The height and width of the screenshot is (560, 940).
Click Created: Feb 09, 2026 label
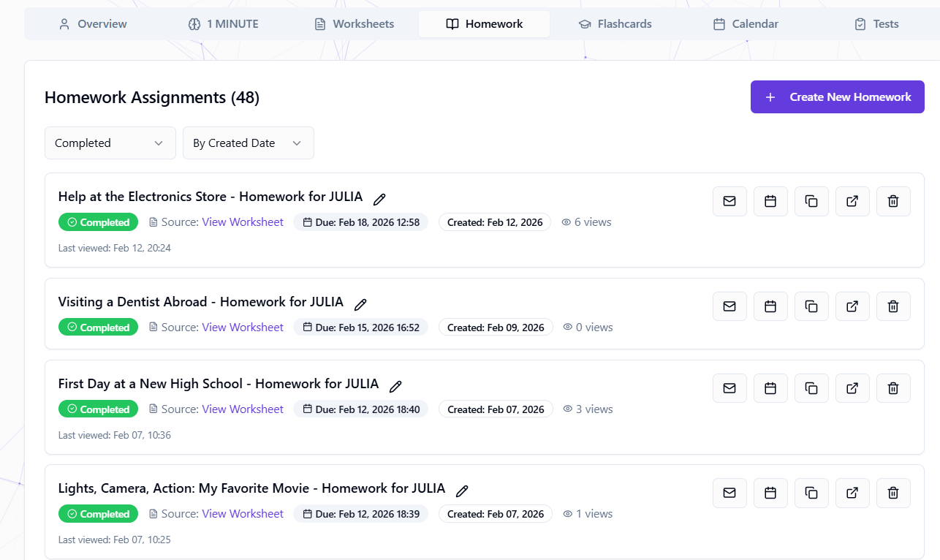click(x=496, y=328)
